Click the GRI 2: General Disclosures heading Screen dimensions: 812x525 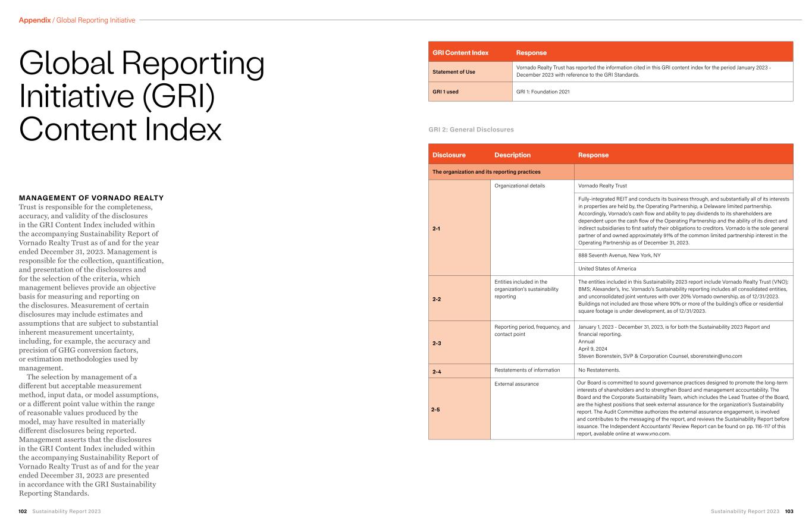(x=471, y=130)
